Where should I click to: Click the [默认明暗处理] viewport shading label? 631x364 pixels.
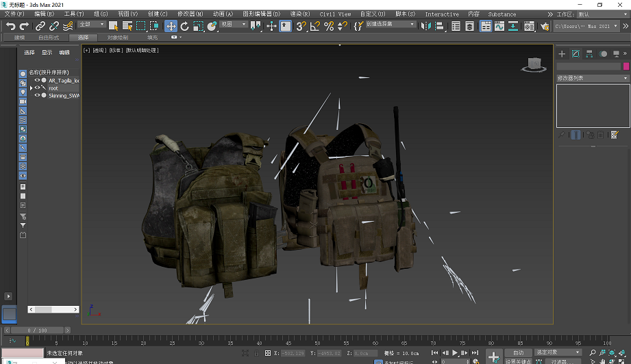click(142, 50)
